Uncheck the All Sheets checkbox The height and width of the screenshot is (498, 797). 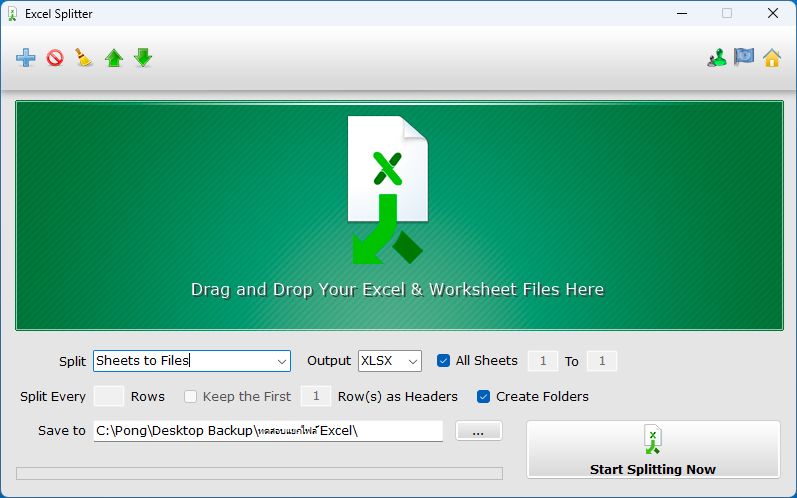443,361
